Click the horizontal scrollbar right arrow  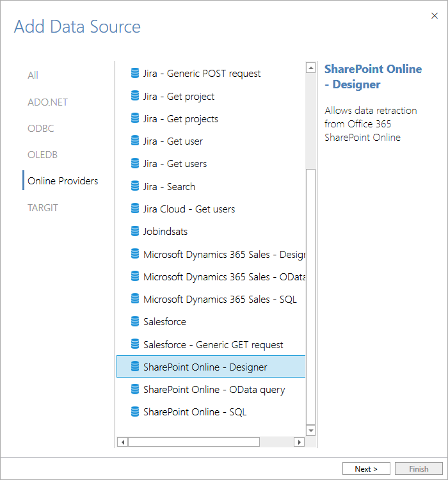coord(299,442)
